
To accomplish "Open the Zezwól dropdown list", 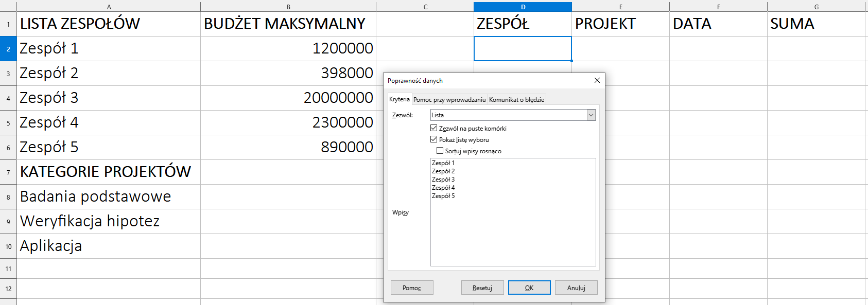I will tap(591, 115).
